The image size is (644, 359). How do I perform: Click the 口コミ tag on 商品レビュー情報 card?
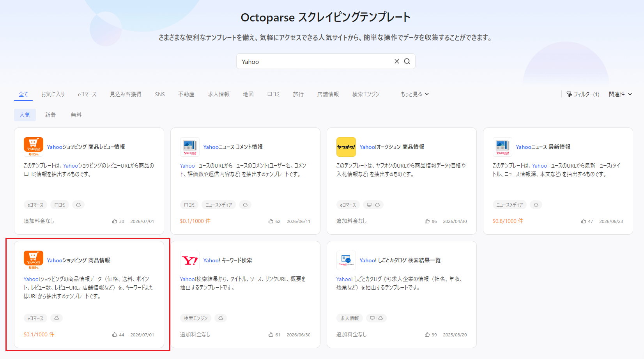tap(60, 205)
